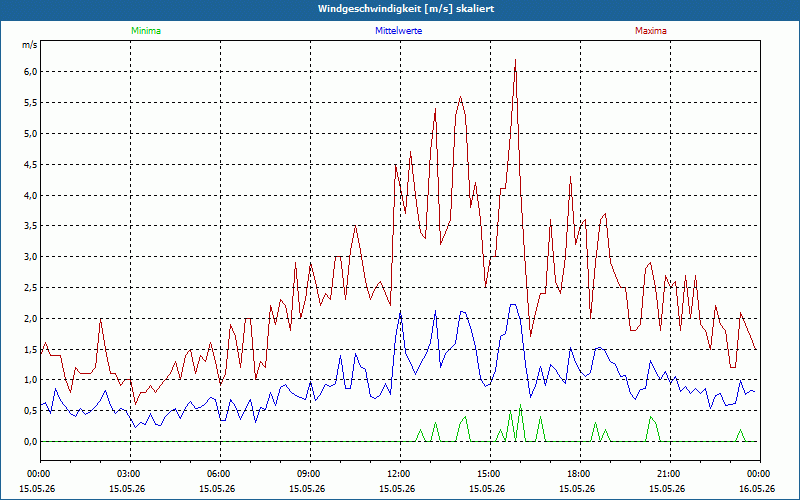Click the 5,0 y-axis value
Image resolution: width=800 pixels, height=500 pixels.
tap(31, 134)
